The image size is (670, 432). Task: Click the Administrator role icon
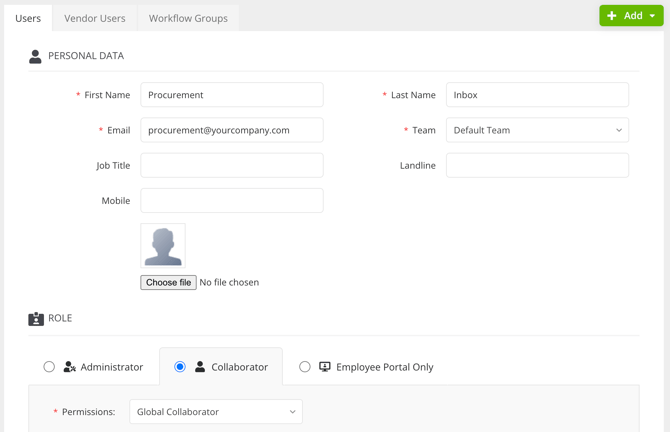point(69,367)
